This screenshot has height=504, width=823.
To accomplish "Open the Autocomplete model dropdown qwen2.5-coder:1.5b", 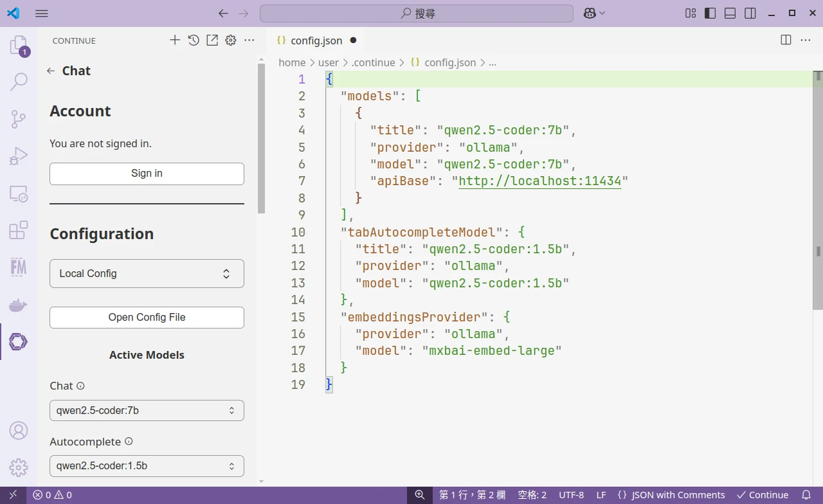I will click(147, 466).
